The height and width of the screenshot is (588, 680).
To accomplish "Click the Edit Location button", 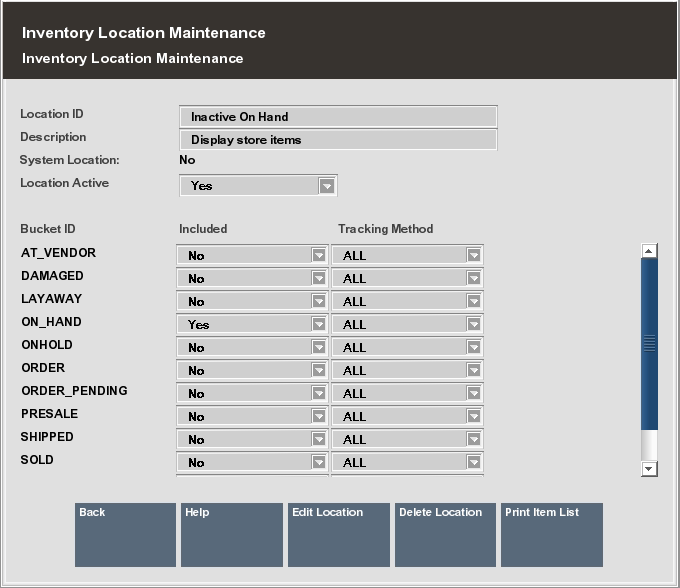I will point(339,535).
